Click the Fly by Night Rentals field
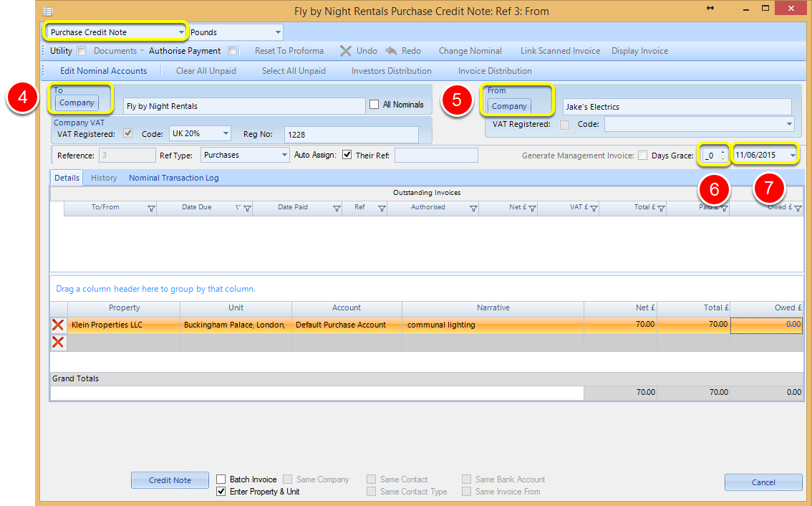The width and height of the screenshot is (812, 506). [244, 106]
